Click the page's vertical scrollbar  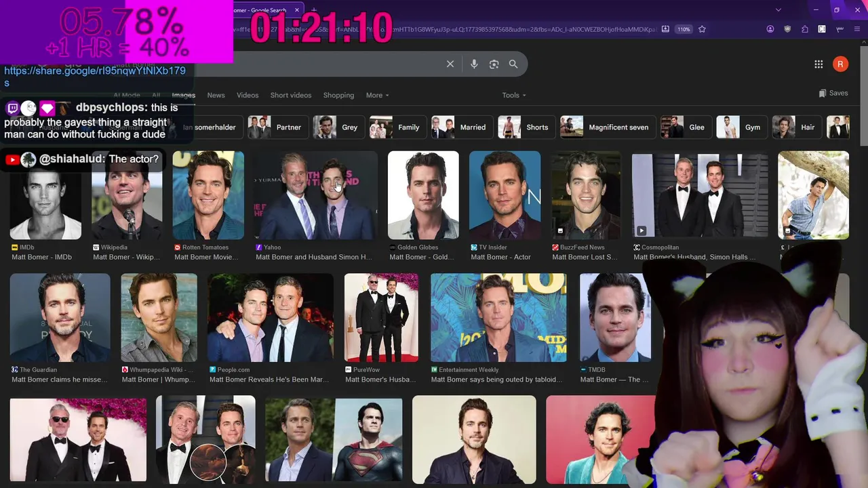click(x=863, y=95)
